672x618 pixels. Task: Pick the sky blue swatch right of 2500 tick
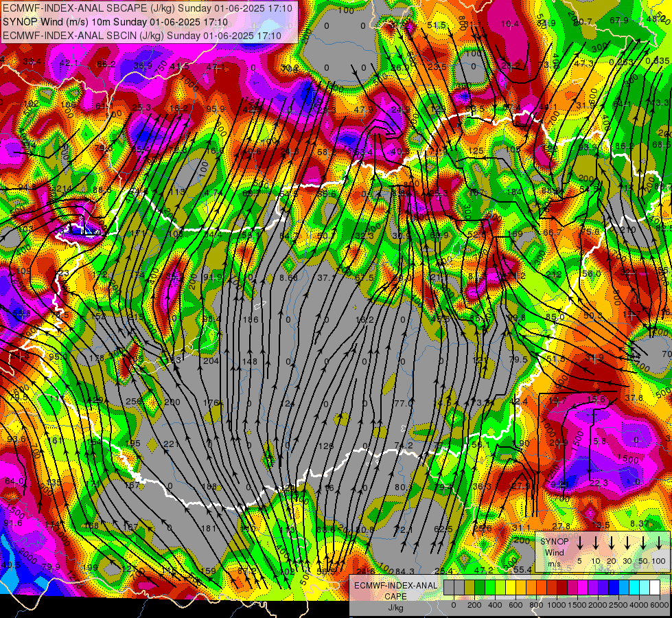[x=624, y=588]
